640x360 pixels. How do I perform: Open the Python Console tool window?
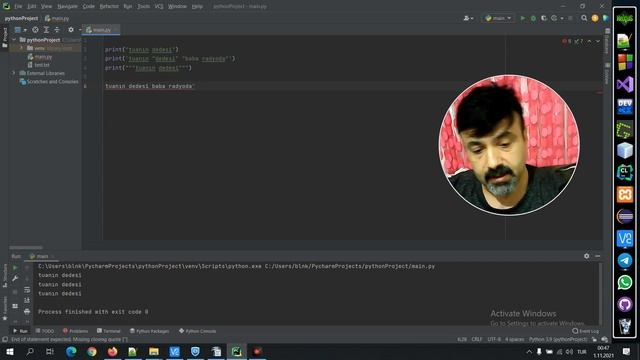198,331
